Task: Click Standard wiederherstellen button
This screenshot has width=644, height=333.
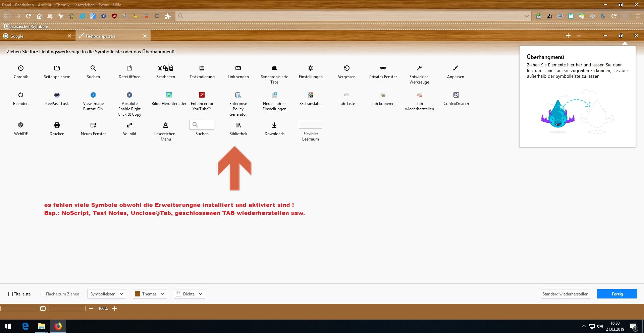Action: 566,294
